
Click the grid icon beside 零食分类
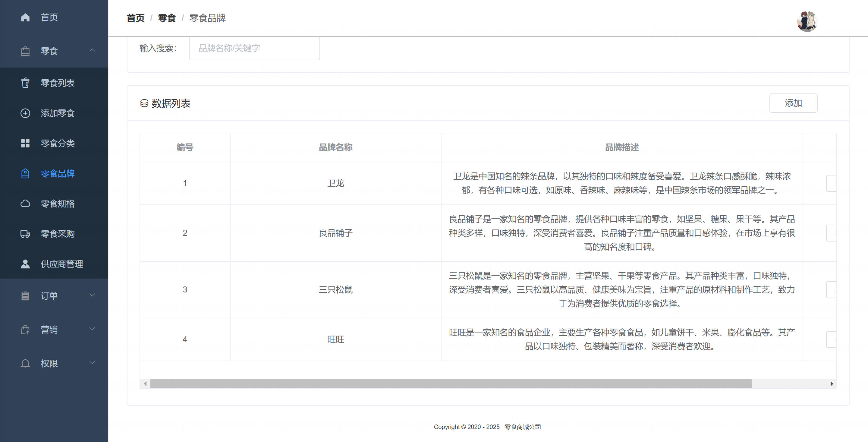pyautogui.click(x=25, y=143)
